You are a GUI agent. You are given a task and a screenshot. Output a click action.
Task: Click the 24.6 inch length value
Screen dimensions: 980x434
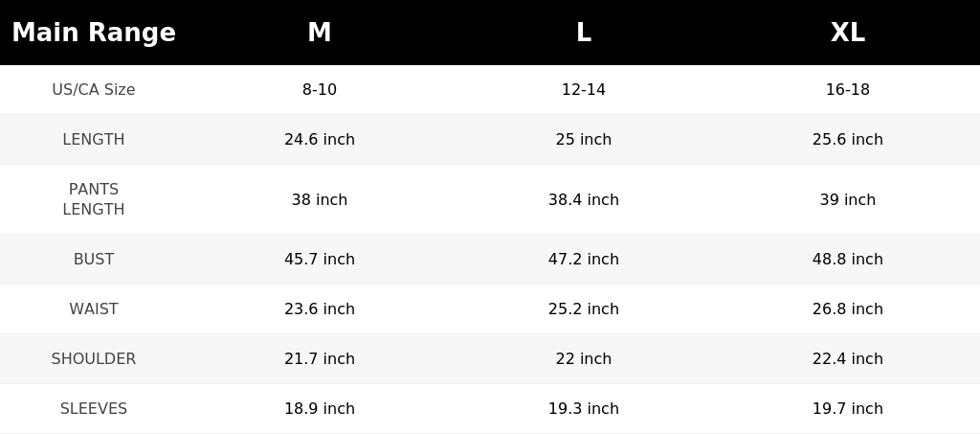point(320,140)
